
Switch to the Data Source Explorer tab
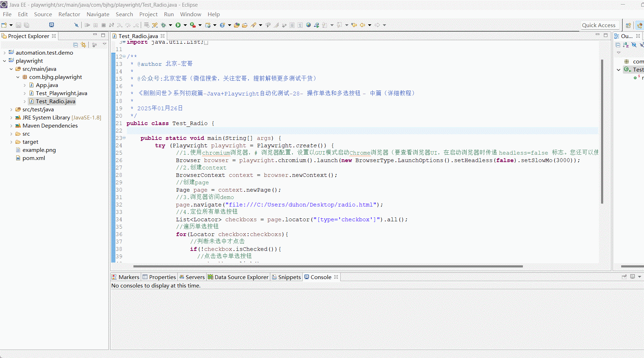click(238, 277)
